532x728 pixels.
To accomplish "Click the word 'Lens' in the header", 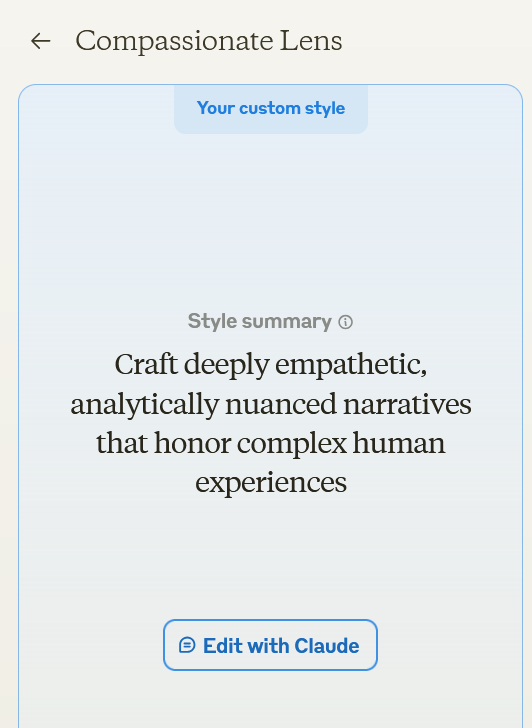I will pyautogui.click(x=311, y=41).
